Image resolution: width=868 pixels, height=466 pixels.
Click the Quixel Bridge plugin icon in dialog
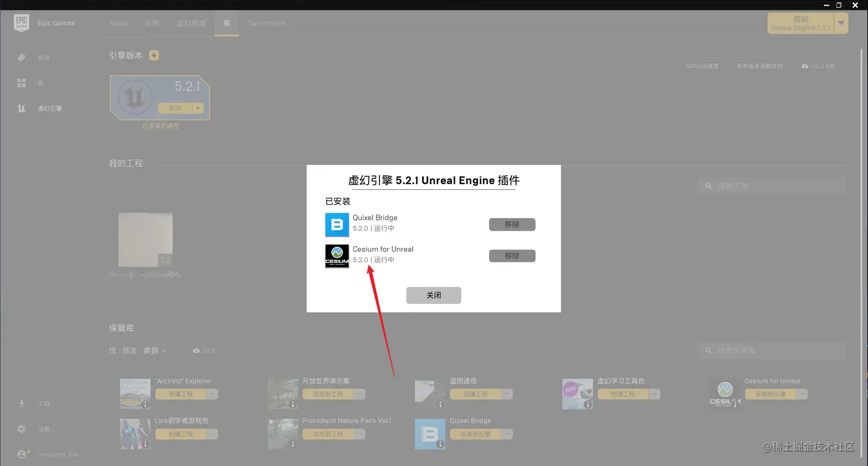click(x=337, y=225)
